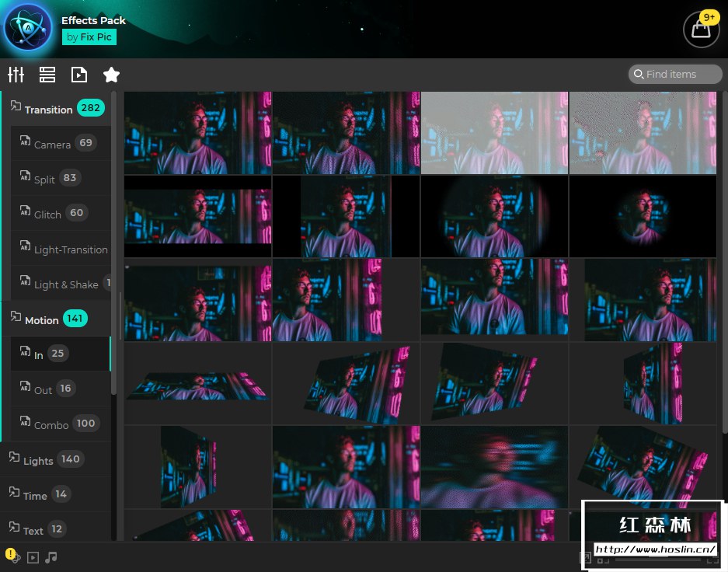
Task: Select the flat floor-perspective tilted thumbnail
Action: [x=198, y=383]
